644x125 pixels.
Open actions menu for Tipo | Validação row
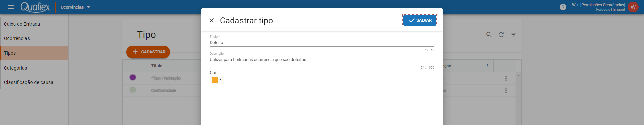tap(506, 78)
